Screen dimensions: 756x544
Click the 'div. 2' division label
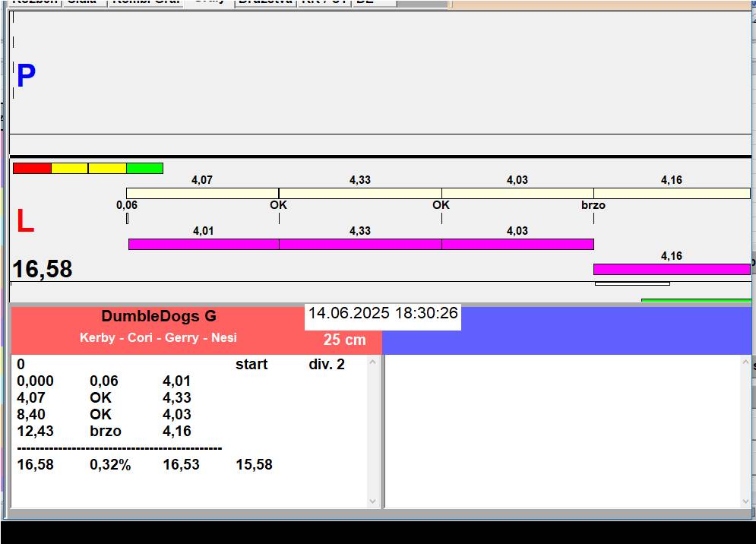[327, 364]
